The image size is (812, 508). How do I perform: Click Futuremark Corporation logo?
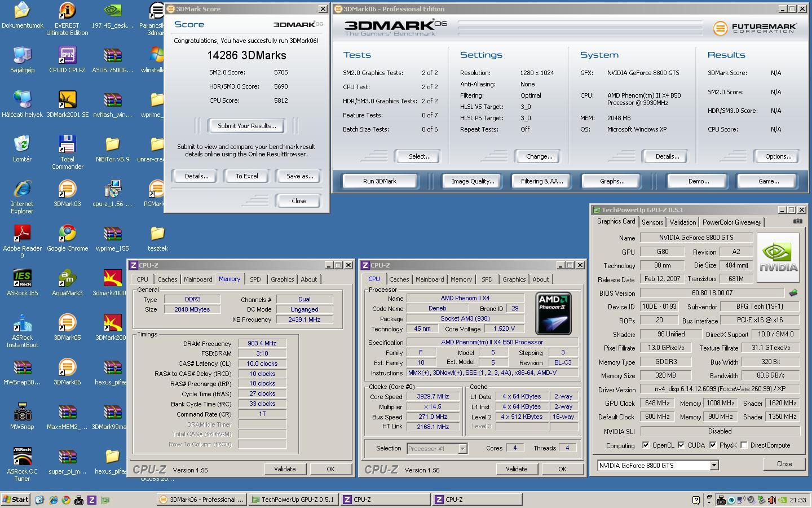(x=755, y=28)
